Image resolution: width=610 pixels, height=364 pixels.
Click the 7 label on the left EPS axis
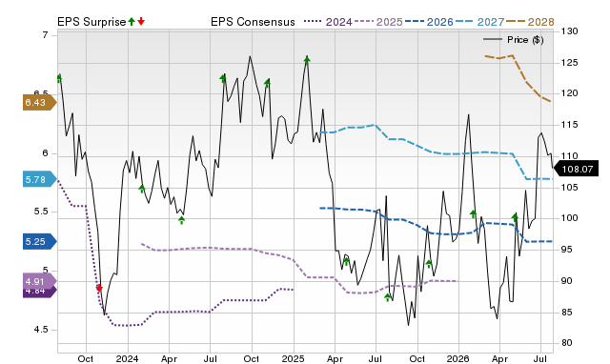tap(45, 35)
